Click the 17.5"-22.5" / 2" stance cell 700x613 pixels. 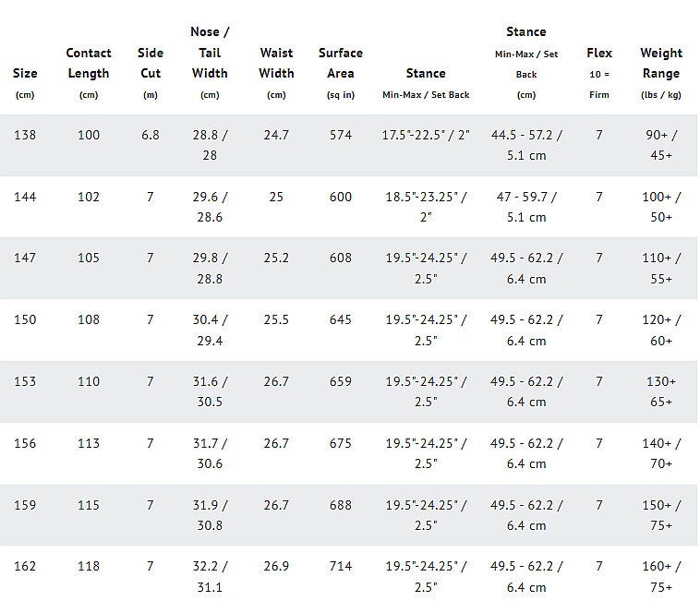(426, 135)
